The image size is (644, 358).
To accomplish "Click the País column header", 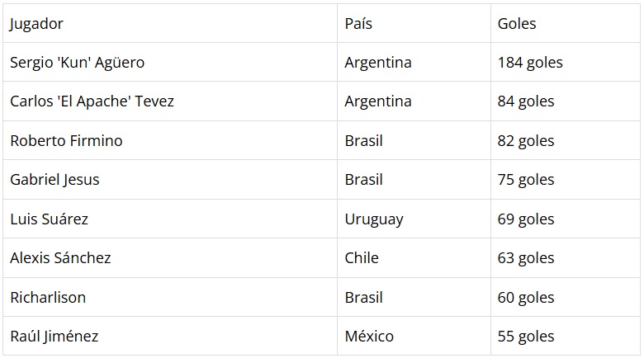I will [358, 24].
